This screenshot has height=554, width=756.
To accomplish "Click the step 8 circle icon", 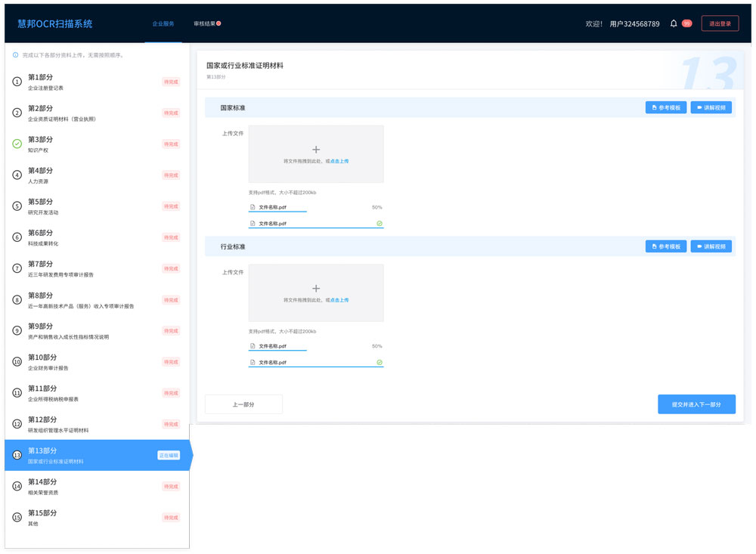I will (17, 300).
